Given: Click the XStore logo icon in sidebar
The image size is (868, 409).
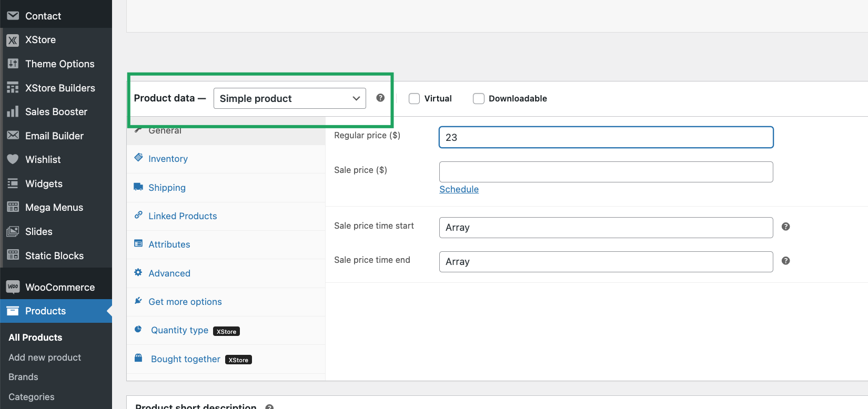Looking at the screenshot, I should [13, 40].
